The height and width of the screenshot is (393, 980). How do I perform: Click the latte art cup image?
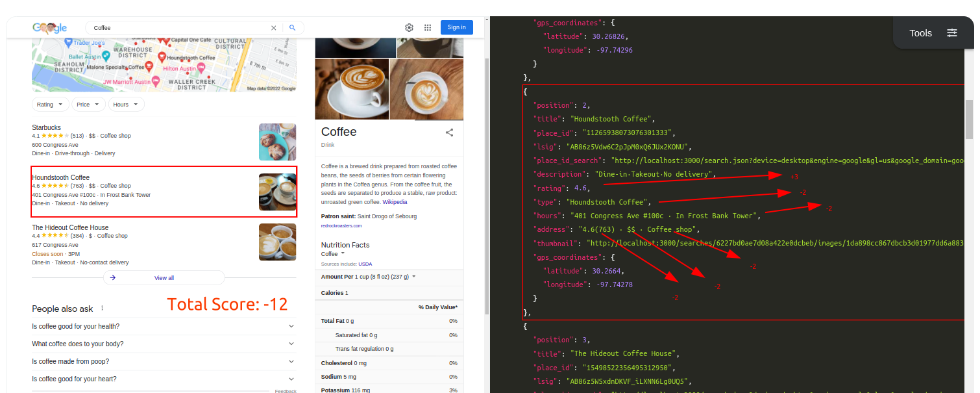coord(352,89)
